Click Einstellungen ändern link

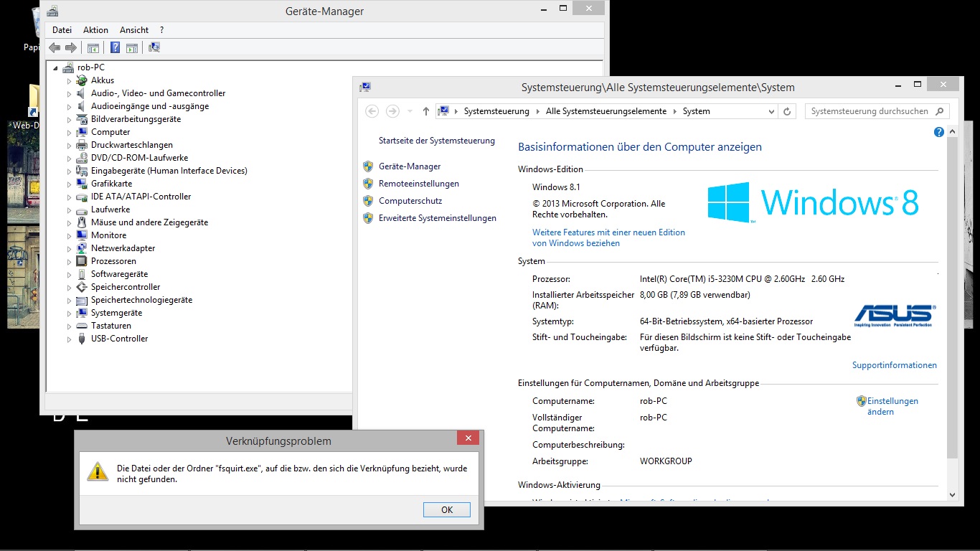coord(892,406)
